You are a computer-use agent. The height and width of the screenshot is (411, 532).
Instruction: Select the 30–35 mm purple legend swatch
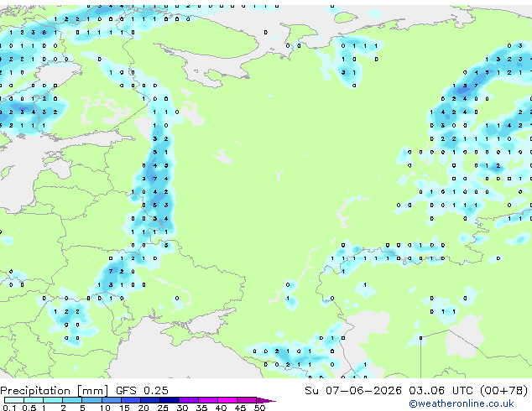189,400
